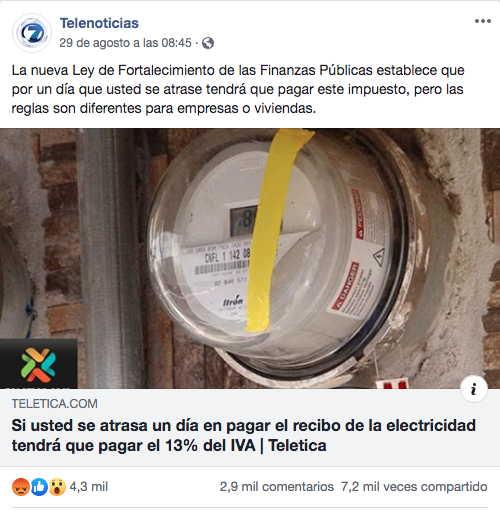The height and width of the screenshot is (511, 500).
Task: Open the Telenoticias page name link
Action: coord(99,23)
